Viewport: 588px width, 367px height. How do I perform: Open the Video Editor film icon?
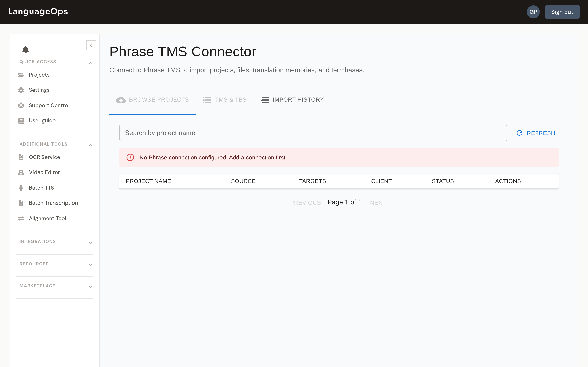point(21,172)
